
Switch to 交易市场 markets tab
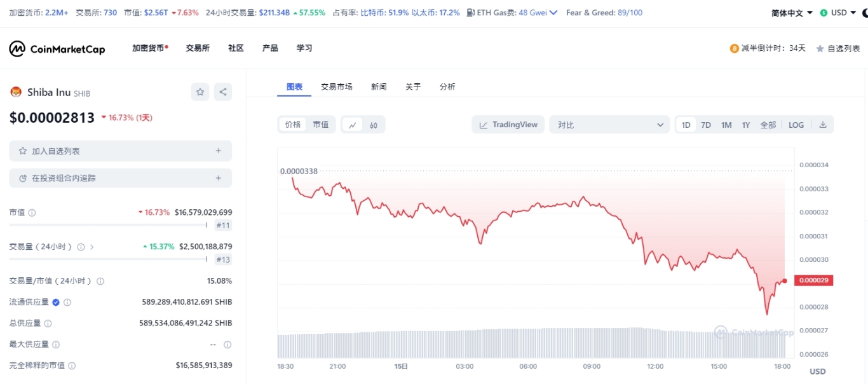(337, 87)
